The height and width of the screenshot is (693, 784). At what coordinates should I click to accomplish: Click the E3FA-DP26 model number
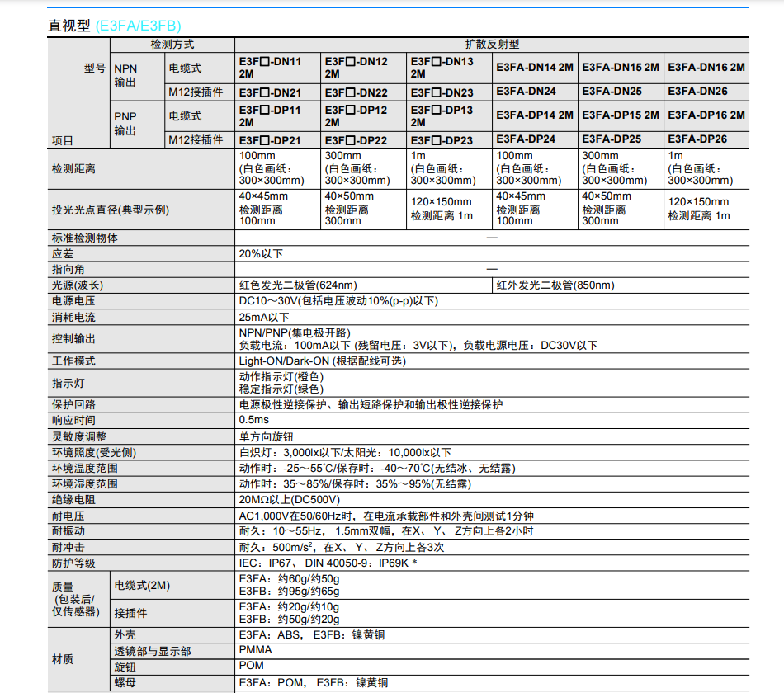point(697,139)
